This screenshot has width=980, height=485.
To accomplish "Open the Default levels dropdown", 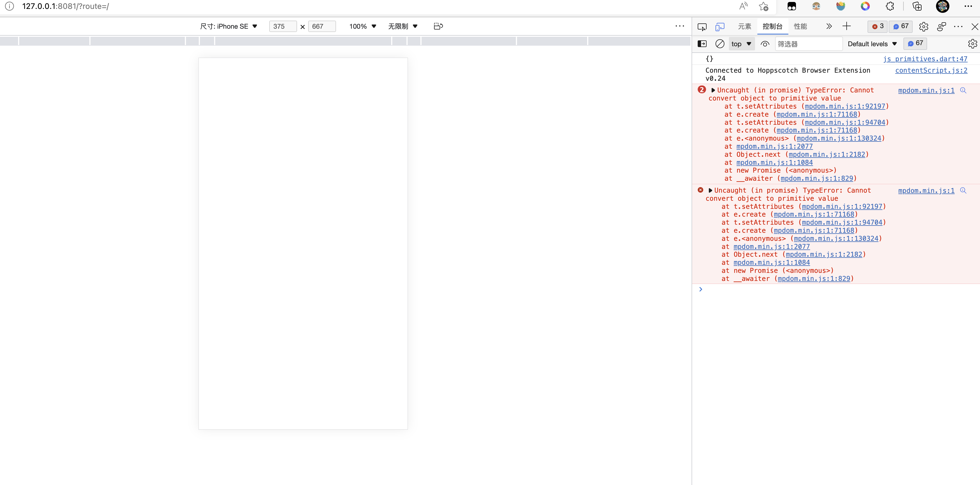I will (872, 44).
